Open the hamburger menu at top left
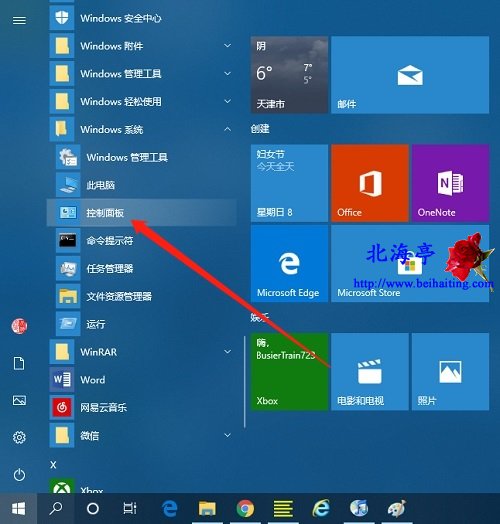This screenshot has width=500, height=524. (x=19, y=20)
